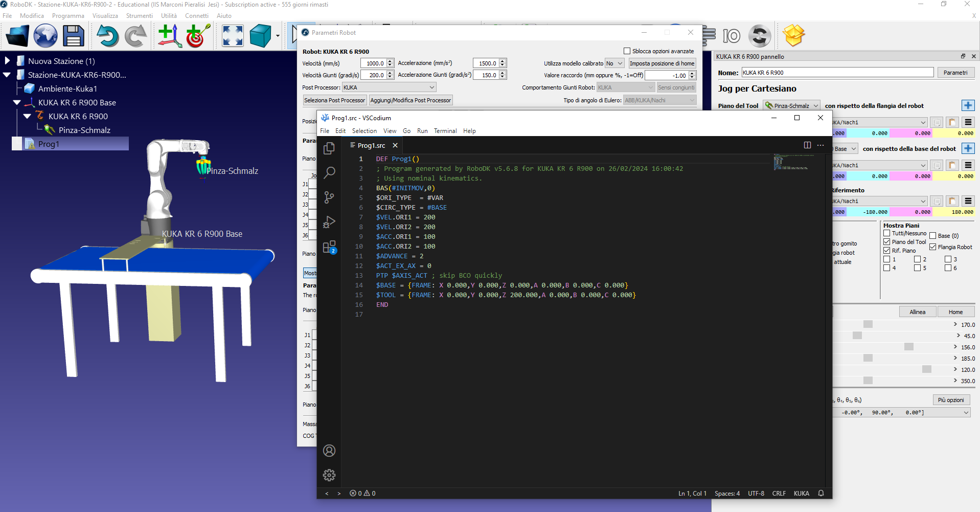Expand the Nuova Stazione (1) tree node

click(7, 61)
